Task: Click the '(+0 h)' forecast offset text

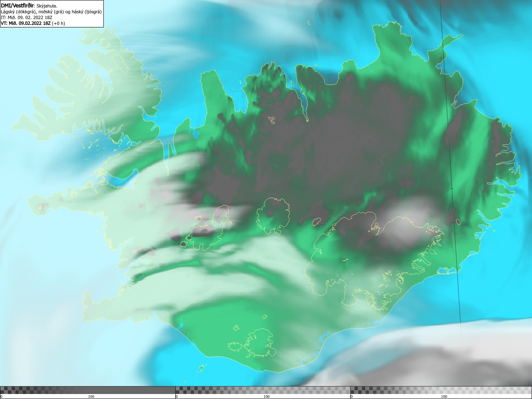Action: point(59,23)
